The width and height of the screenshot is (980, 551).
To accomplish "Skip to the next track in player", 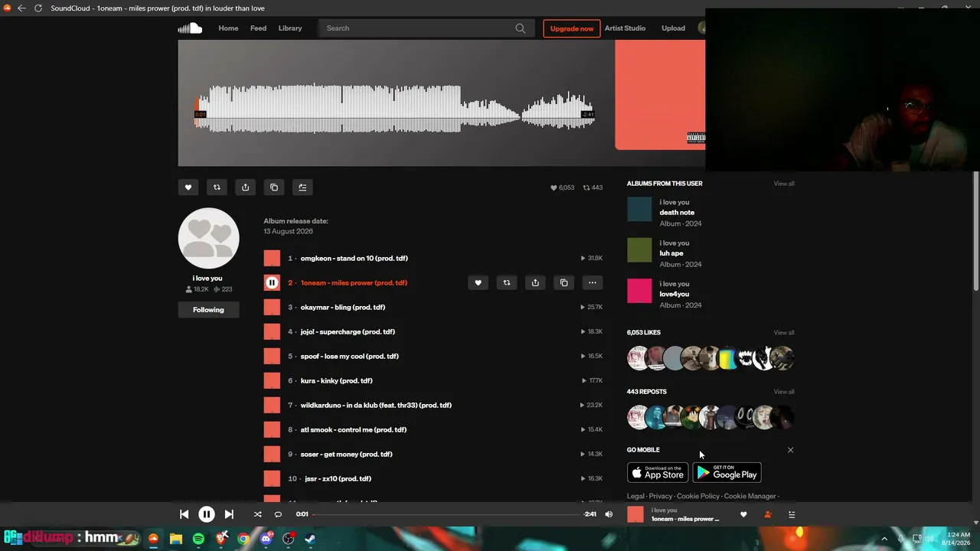I will [229, 514].
